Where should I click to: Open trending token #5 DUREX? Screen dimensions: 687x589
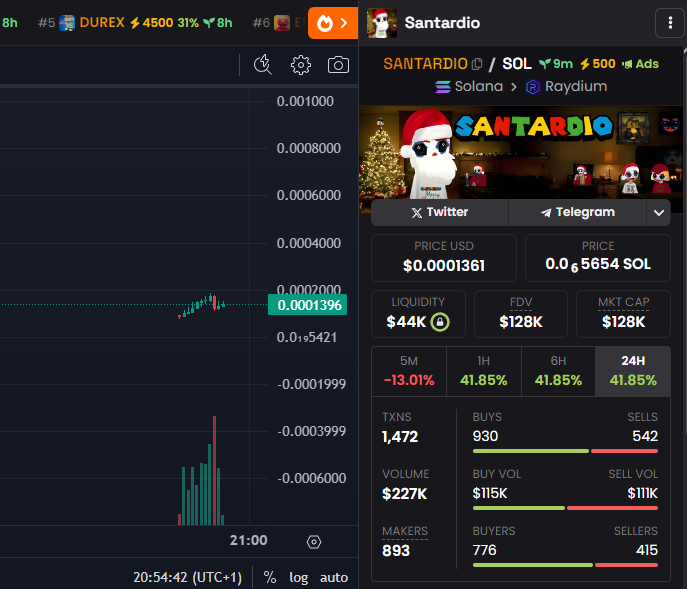click(x=135, y=22)
